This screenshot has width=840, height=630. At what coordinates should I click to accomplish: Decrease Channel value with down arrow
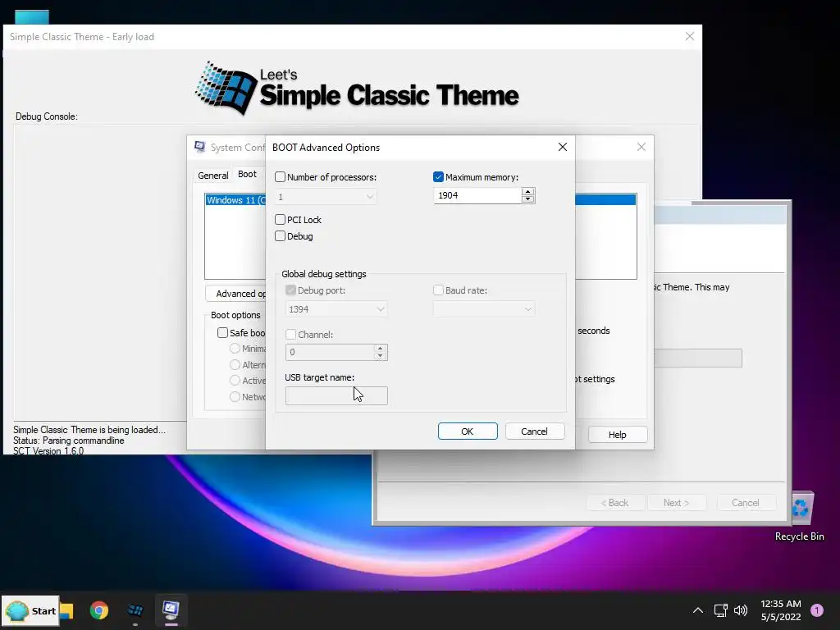380,356
